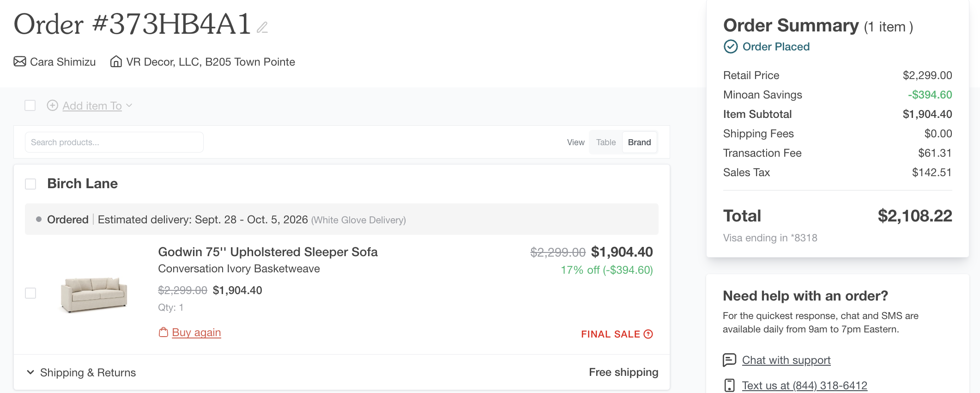Open the sofa product thumbnail
This screenshot has height=393, width=980.
pyautogui.click(x=94, y=294)
